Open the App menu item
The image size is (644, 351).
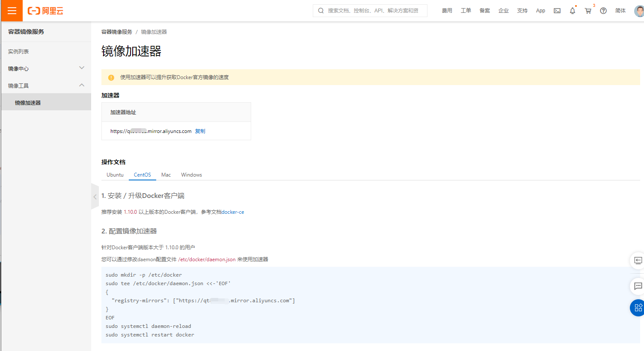click(x=540, y=11)
